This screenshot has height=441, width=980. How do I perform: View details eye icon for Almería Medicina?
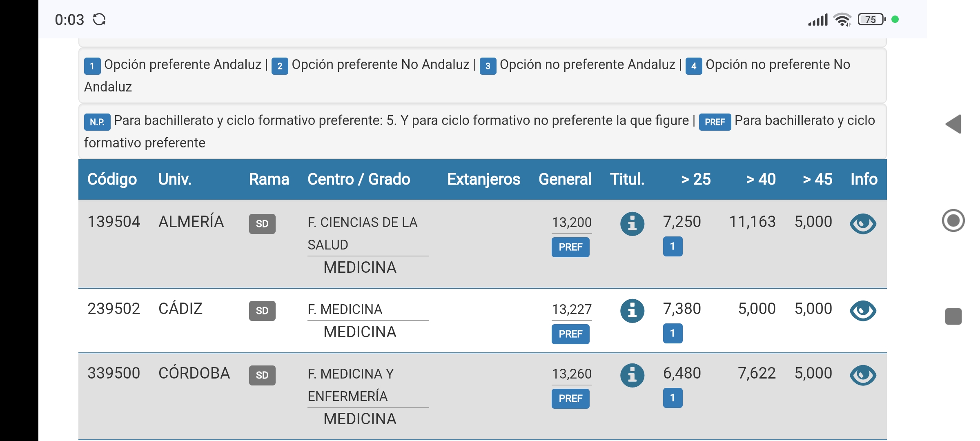(x=863, y=224)
